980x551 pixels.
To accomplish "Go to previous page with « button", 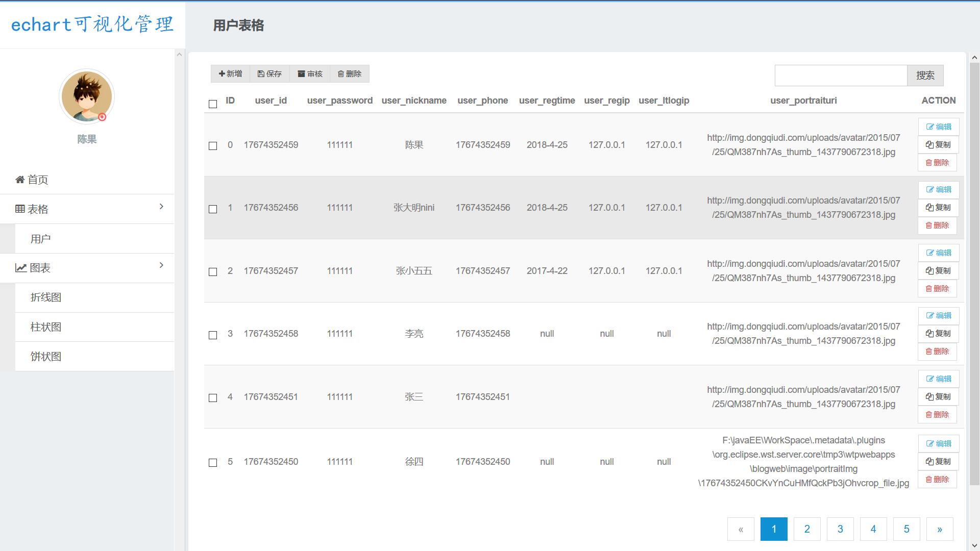I will (x=741, y=529).
